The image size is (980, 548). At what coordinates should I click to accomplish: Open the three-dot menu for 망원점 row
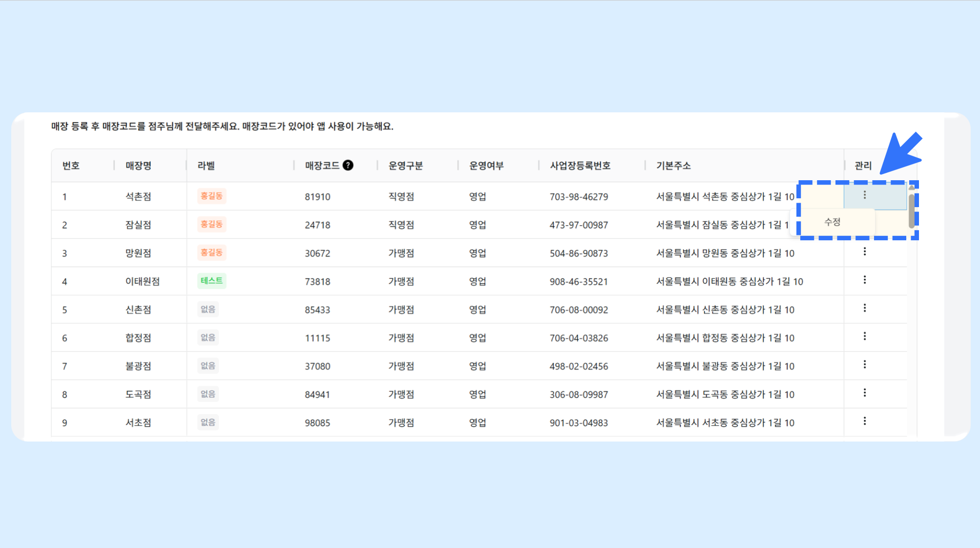coord(864,252)
